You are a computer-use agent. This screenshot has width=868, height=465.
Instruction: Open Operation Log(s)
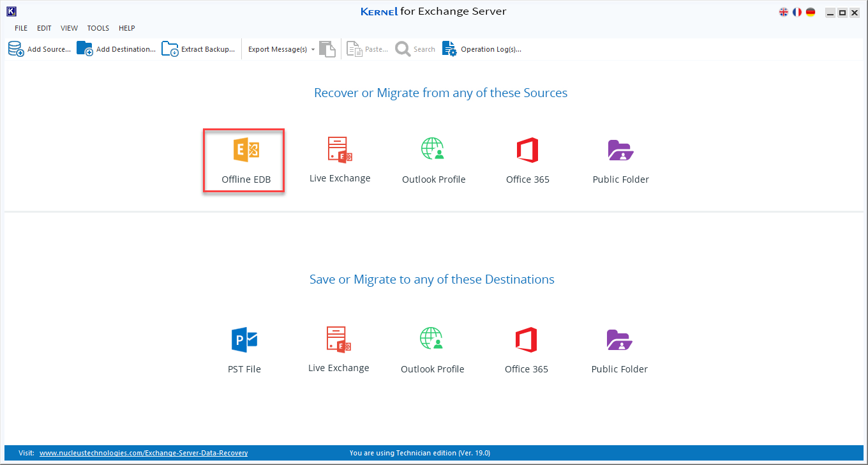[482, 49]
